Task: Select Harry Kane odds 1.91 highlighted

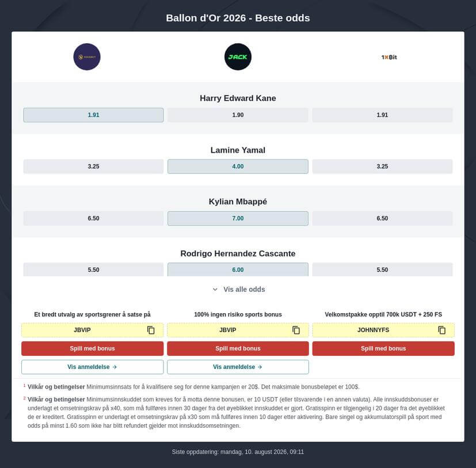Action: coord(93,115)
